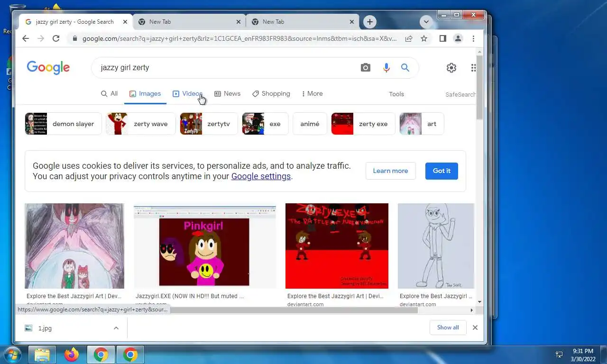Screen dimensions: 607x364
Task: Open the SafeSearch setting
Action: (460, 94)
